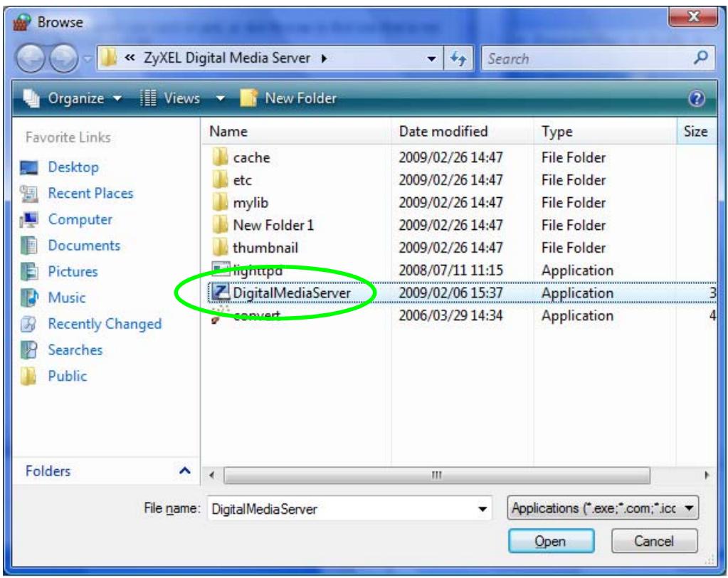
Task: Click the Views button
Action: [x=169, y=98]
